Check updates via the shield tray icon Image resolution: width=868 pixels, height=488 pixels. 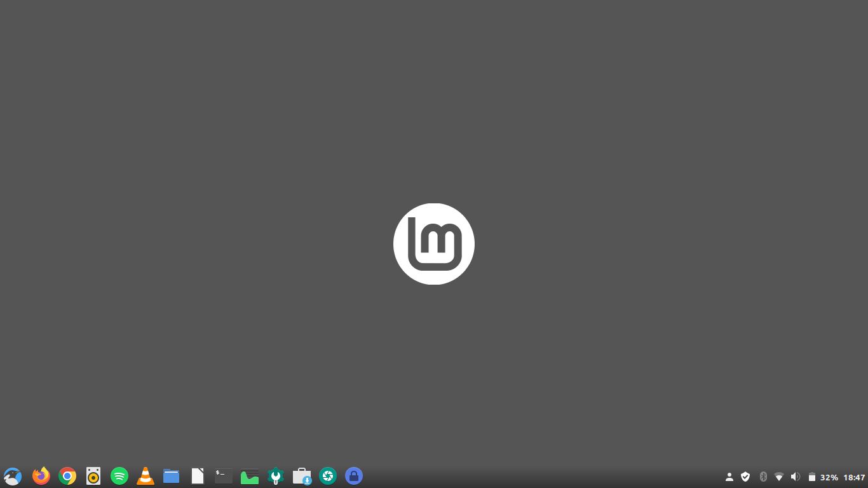pos(745,477)
